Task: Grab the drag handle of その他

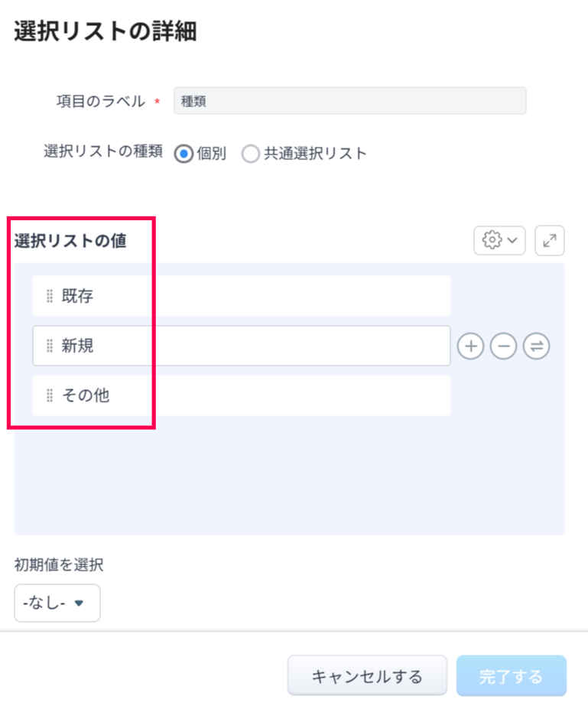Action: tap(50, 395)
